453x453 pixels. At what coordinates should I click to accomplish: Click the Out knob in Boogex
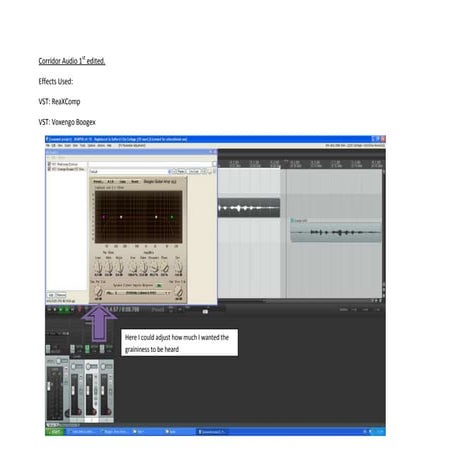[179, 267]
